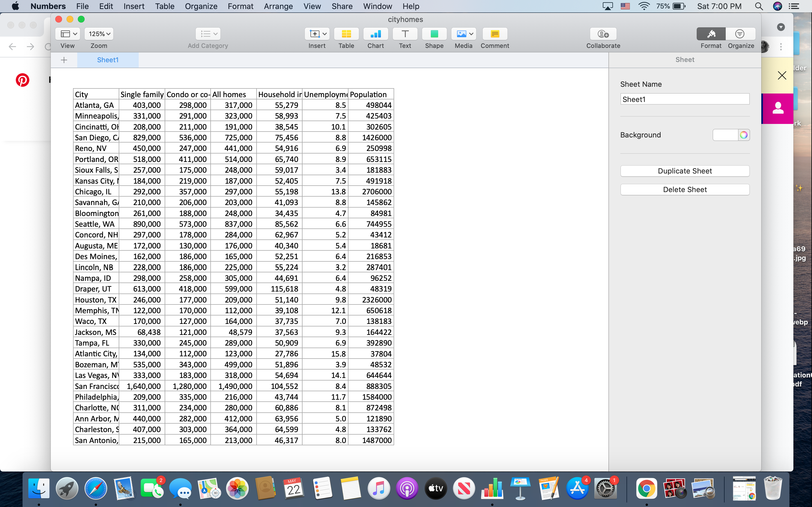This screenshot has height=507, width=812.
Task: Click inside the Sheet Name field
Action: click(x=685, y=99)
